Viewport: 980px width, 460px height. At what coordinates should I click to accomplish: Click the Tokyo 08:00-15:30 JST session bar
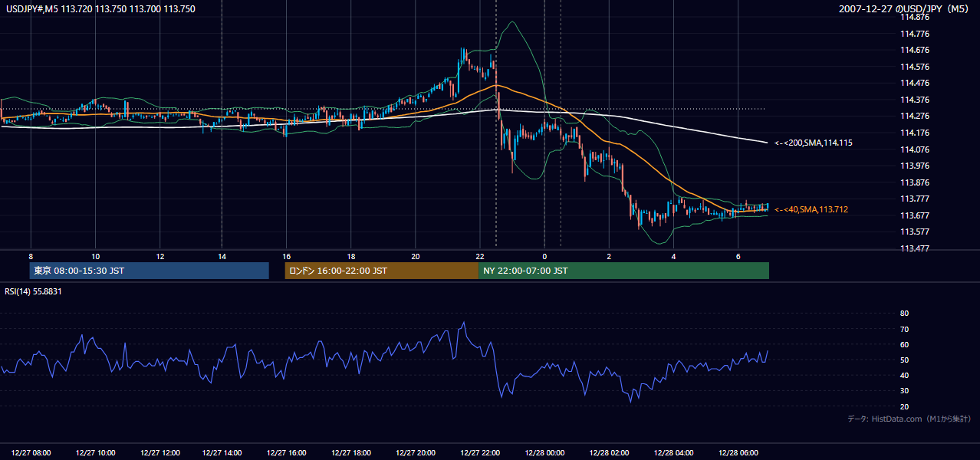point(150,271)
